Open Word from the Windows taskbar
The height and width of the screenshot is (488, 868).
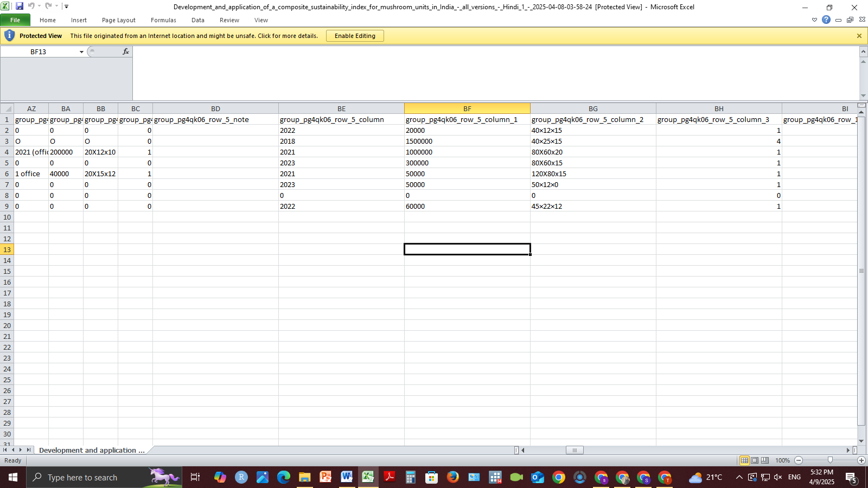pos(347,477)
